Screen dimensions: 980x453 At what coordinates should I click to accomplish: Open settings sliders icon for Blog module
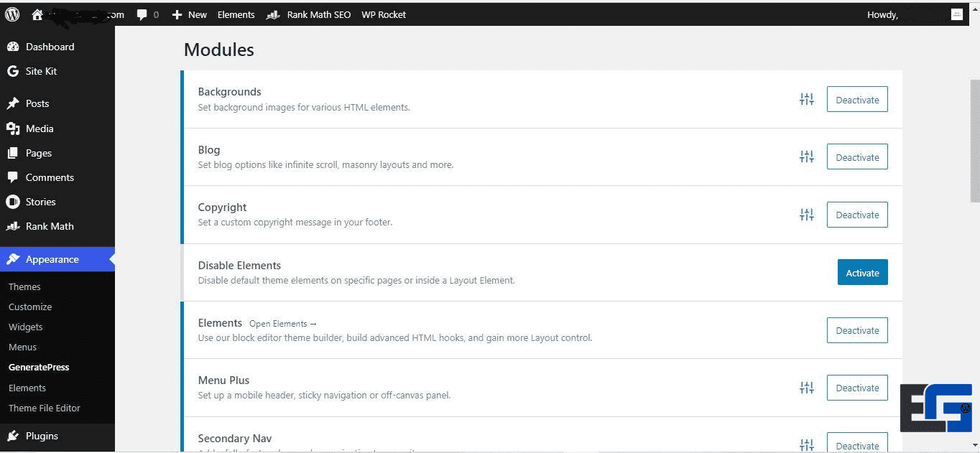807,157
